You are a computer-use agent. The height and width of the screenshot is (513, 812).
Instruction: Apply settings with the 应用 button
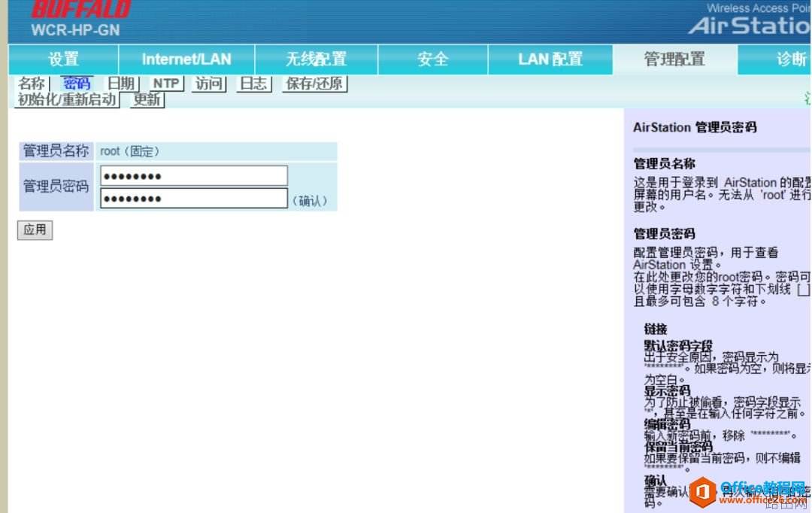click(35, 230)
